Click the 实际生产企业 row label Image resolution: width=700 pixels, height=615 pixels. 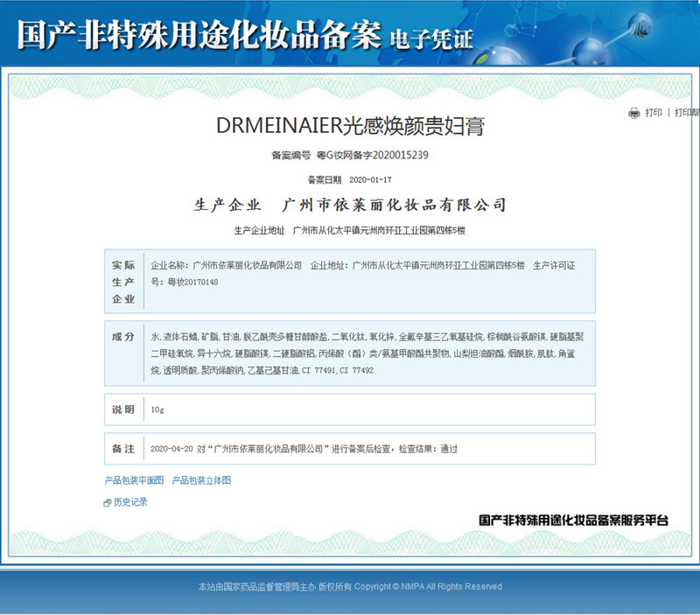point(123,282)
